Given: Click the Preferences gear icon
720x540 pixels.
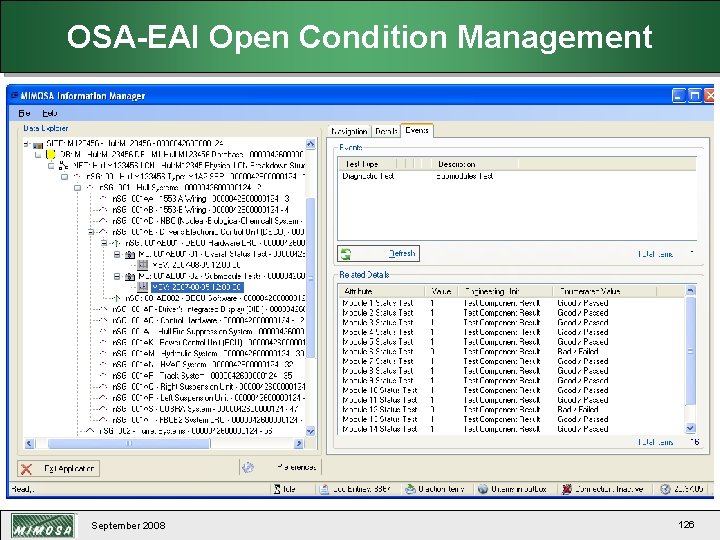Looking at the screenshot, I should pyautogui.click(x=248, y=467).
